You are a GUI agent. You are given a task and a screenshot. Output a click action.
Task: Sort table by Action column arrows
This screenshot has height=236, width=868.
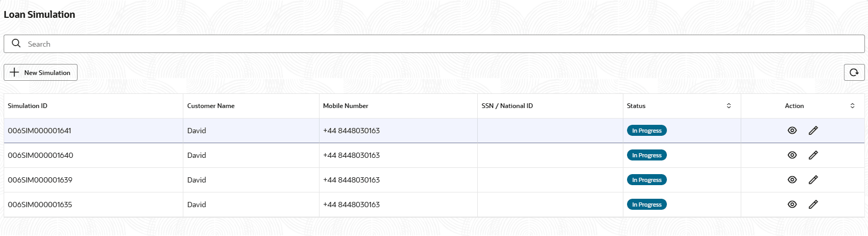[852, 106]
